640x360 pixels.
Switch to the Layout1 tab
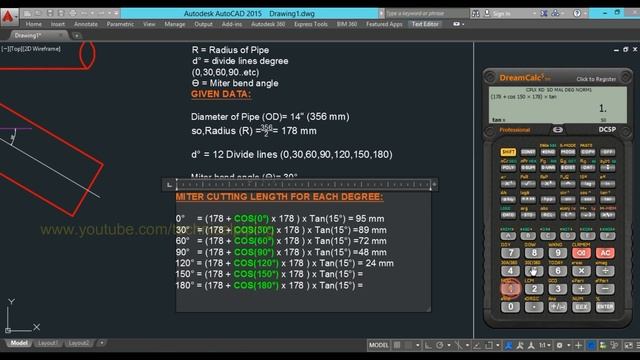coord(48,343)
